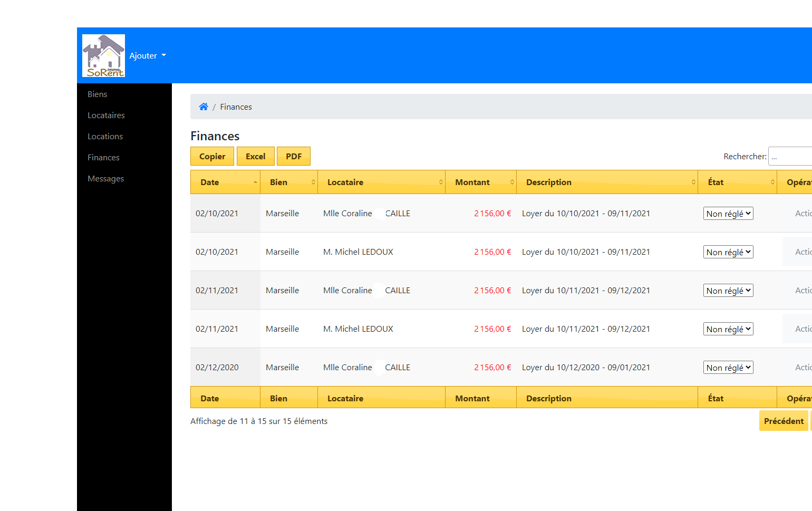
Task: Expand État select for Michel LEDOUX 02/11/2021
Action: coord(728,329)
